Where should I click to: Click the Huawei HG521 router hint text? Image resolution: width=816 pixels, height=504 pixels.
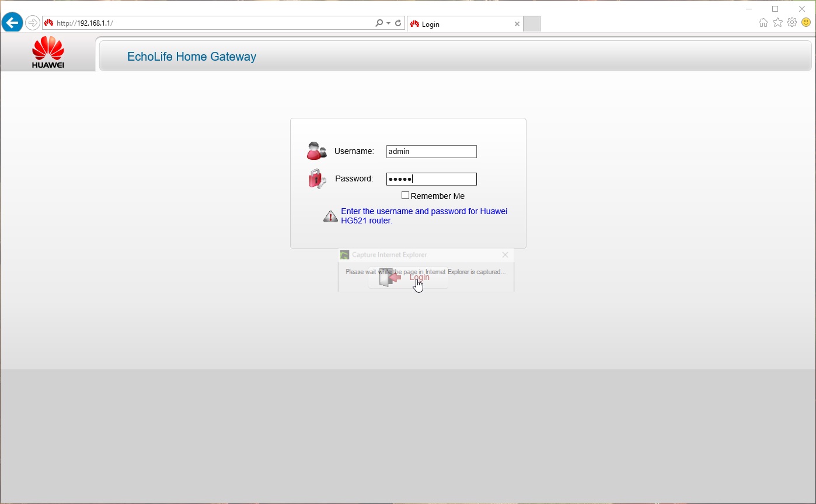pyautogui.click(x=424, y=216)
